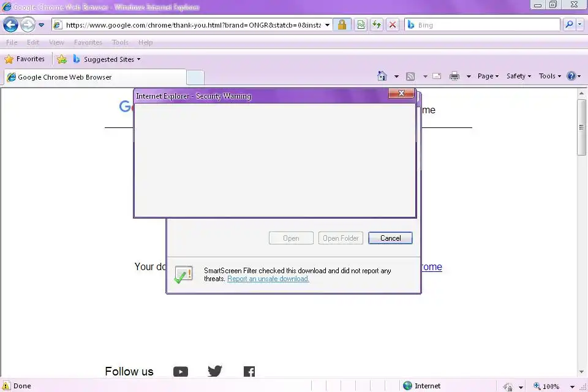Click the RSS Feeds icon
Image resolution: width=588 pixels, height=392 pixels.
pyautogui.click(x=410, y=77)
